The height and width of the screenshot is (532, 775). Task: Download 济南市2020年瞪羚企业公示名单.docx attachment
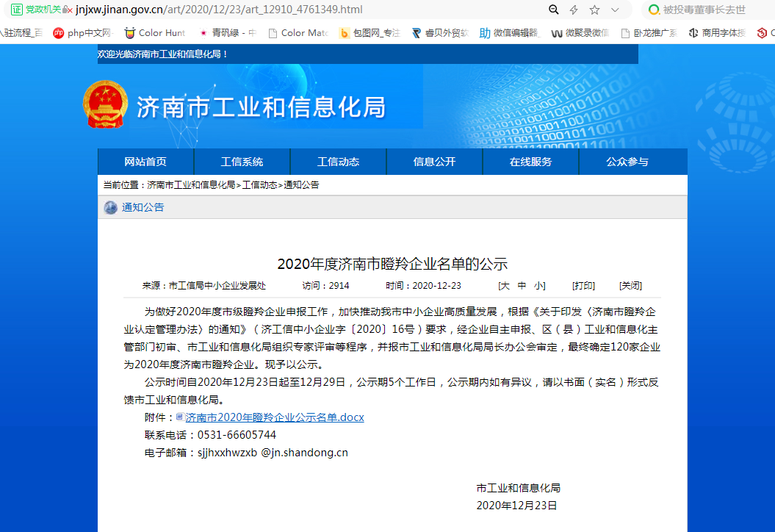tap(274, 416)
